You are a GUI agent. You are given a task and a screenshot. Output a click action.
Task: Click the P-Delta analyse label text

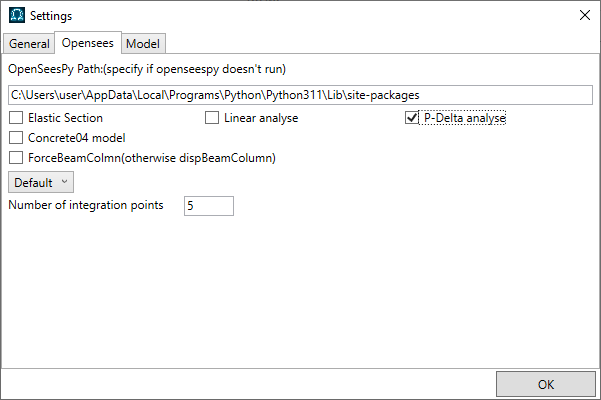465,118
